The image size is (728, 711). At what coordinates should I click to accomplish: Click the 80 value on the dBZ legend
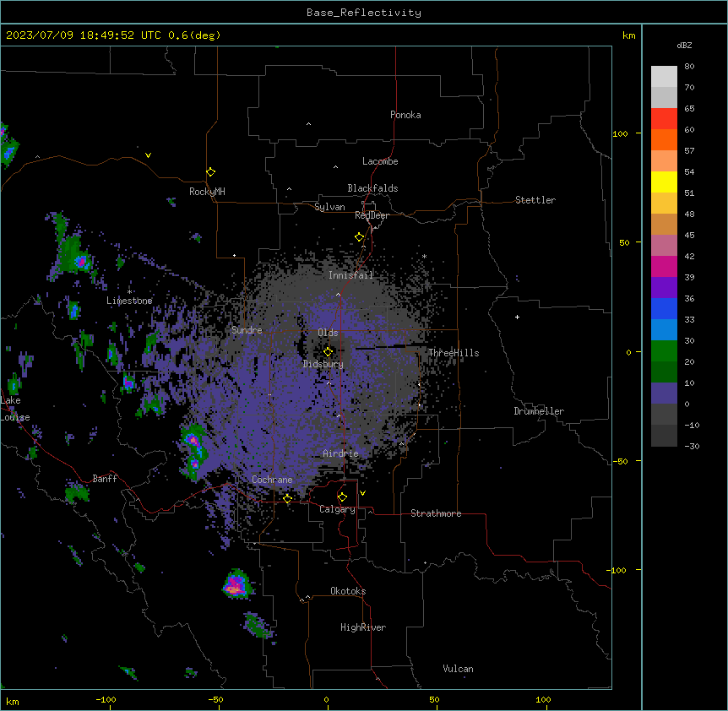(689, 67)
